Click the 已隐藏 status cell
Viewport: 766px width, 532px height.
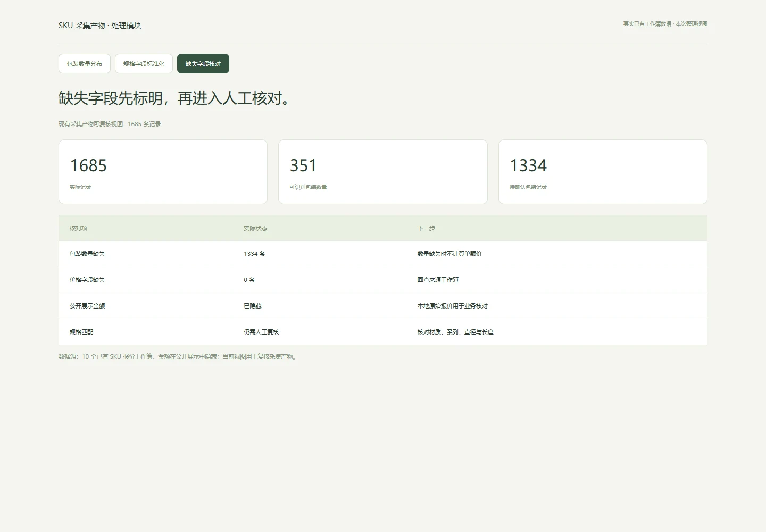[x=253, y=306]
